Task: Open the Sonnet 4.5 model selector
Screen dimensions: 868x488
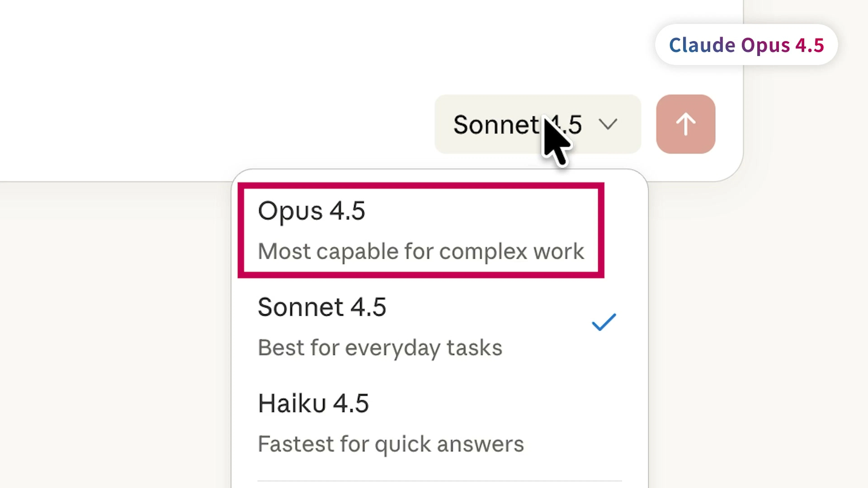Action: coord(537,124)
